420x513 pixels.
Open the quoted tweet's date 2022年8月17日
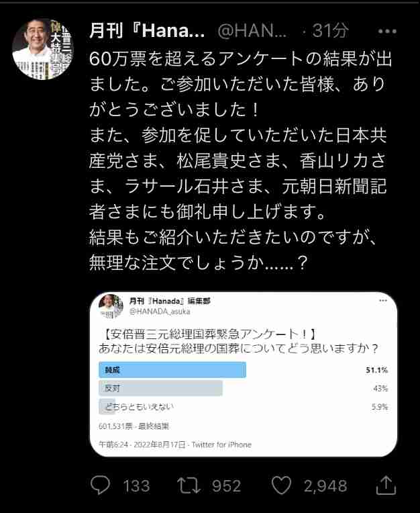160,445
